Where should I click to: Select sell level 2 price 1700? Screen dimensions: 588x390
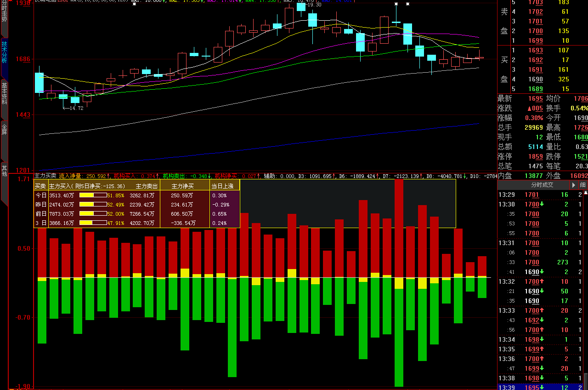[x=536, y=31]
